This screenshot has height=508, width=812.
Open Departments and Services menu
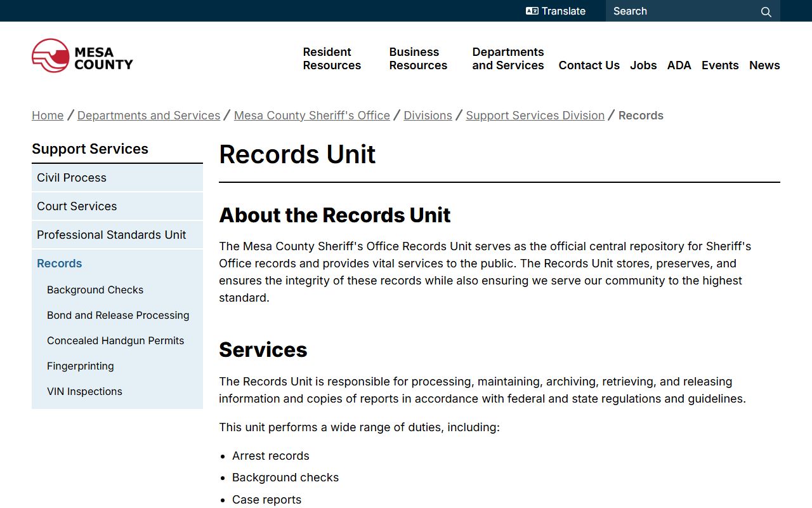pos(508,58)
